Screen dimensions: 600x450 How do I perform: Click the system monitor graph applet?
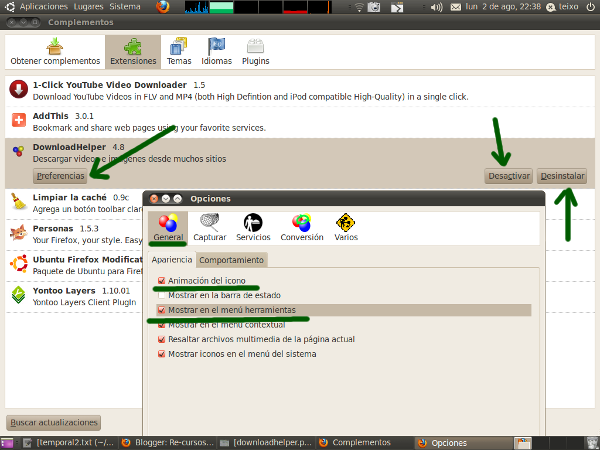(258, 7)
